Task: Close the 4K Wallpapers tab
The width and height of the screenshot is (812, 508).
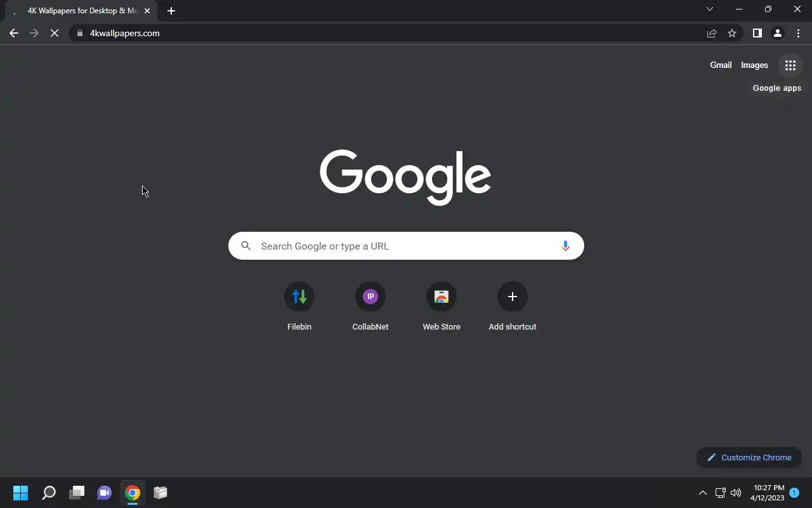Action: pyautogui.click(x=147, y=11)
